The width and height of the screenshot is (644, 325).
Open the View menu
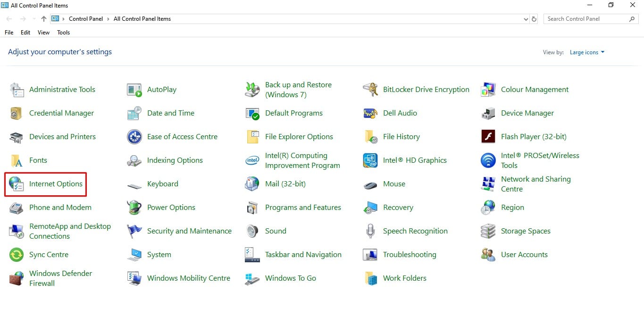tap(43, 33)
